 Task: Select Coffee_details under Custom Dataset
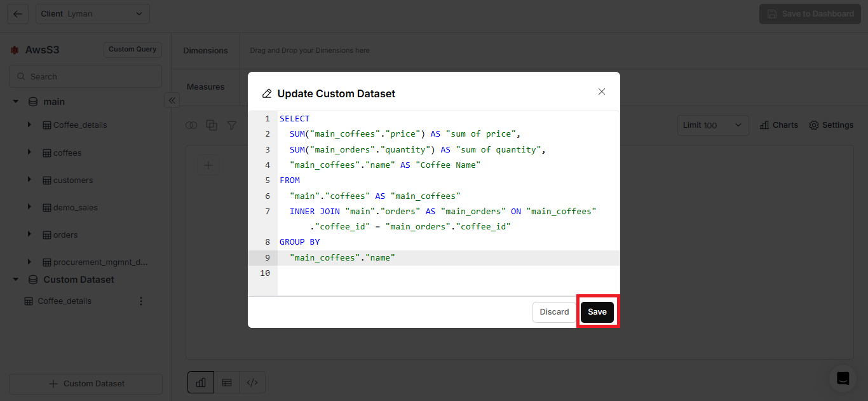tap(64, 301)
